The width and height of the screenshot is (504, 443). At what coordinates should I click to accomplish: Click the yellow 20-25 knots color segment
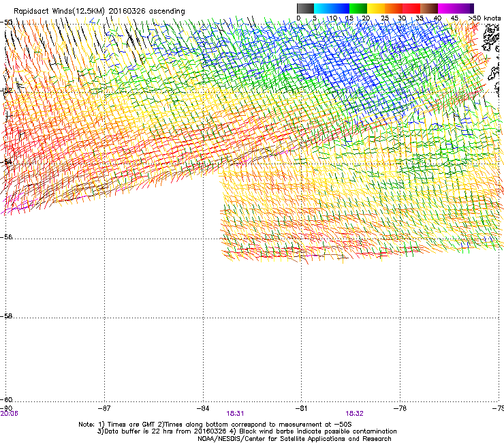point(376,8)
